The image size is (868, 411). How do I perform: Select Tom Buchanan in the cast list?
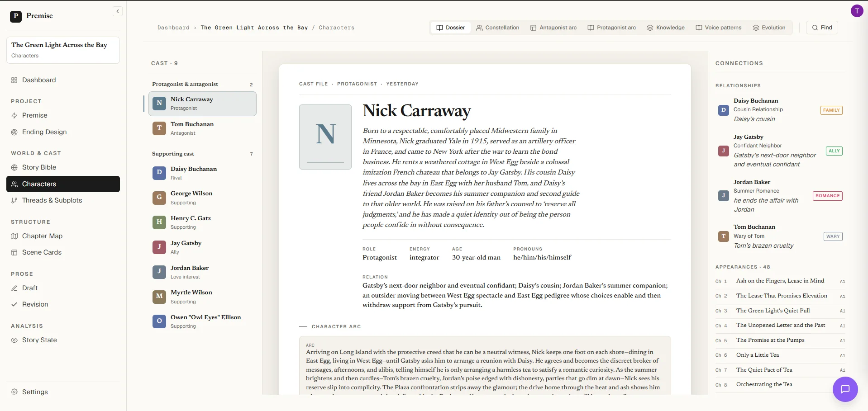click(202, 128)
